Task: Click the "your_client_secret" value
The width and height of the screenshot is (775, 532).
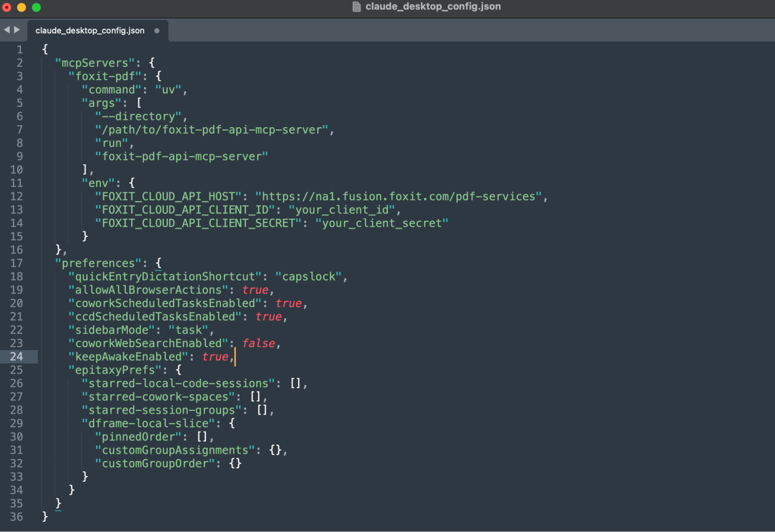Action: click(x=382, y=223)
